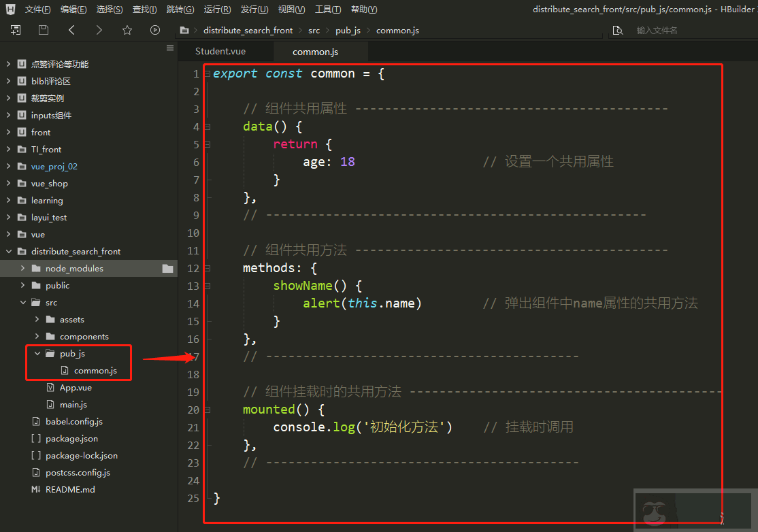The image size is (758, 532).
Task: Click the Save file toolbar icon
Action: click(42, 30)
